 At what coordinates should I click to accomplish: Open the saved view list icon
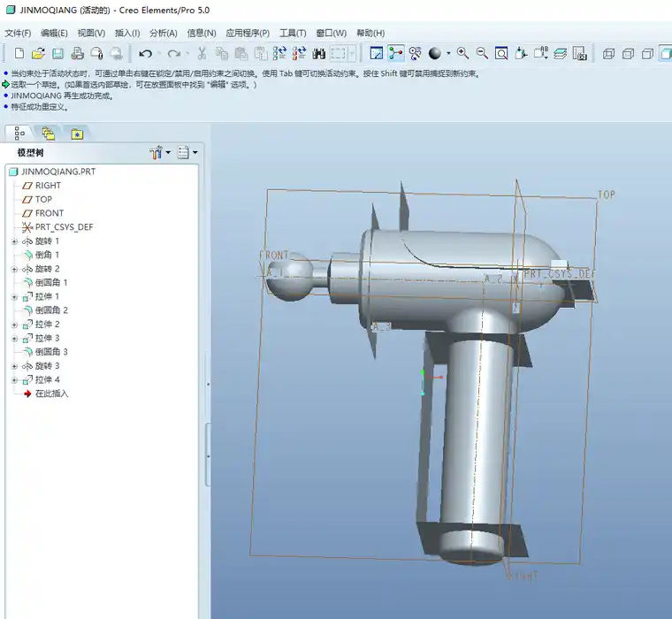pyautogui.click(x=541, y=54)
